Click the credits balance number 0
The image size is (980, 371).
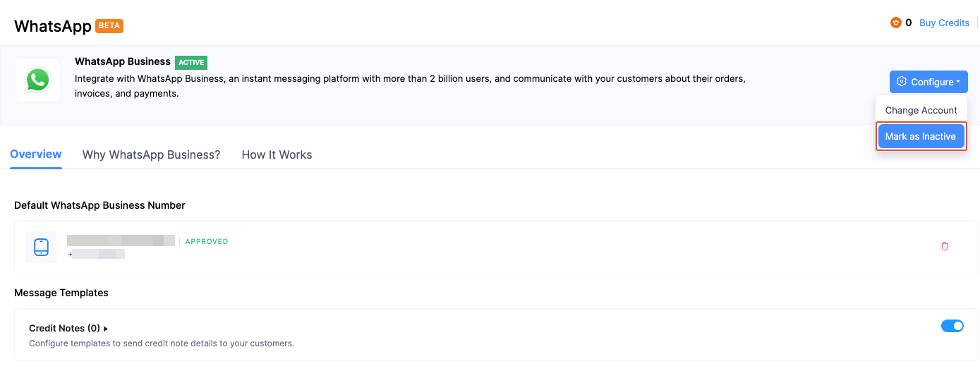tap(909, 23)
